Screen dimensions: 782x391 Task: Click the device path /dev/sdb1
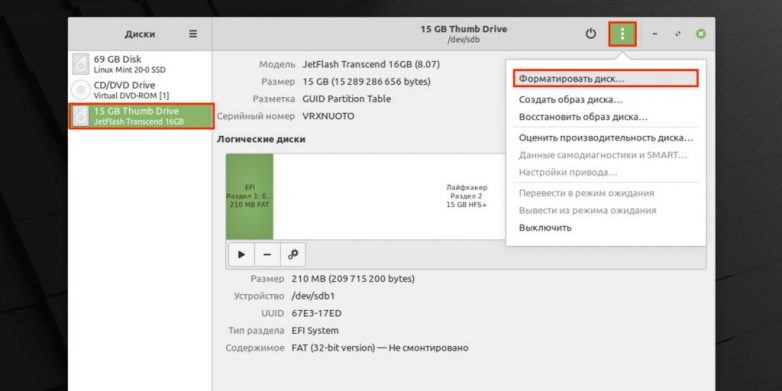[x=313, y=296]
